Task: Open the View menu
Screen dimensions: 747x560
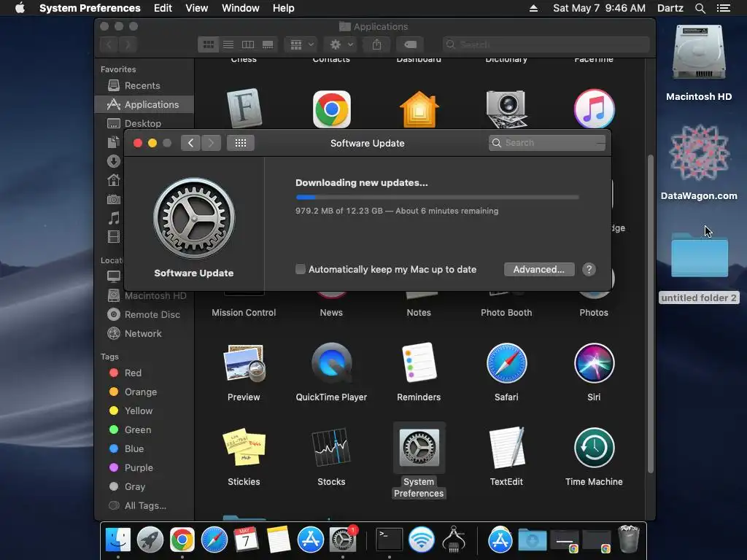Action: pyautogui.click(x=197, y=8)
